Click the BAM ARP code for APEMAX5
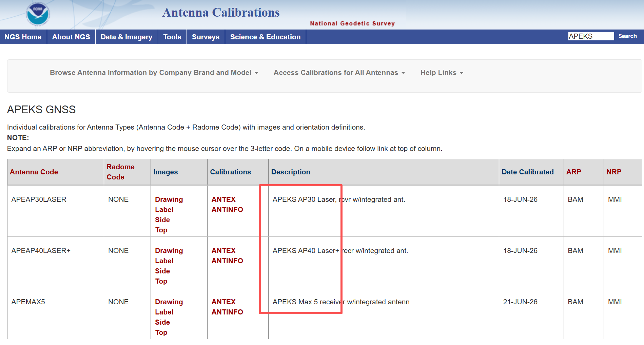 pyautogui.click(x=575, y=302)
